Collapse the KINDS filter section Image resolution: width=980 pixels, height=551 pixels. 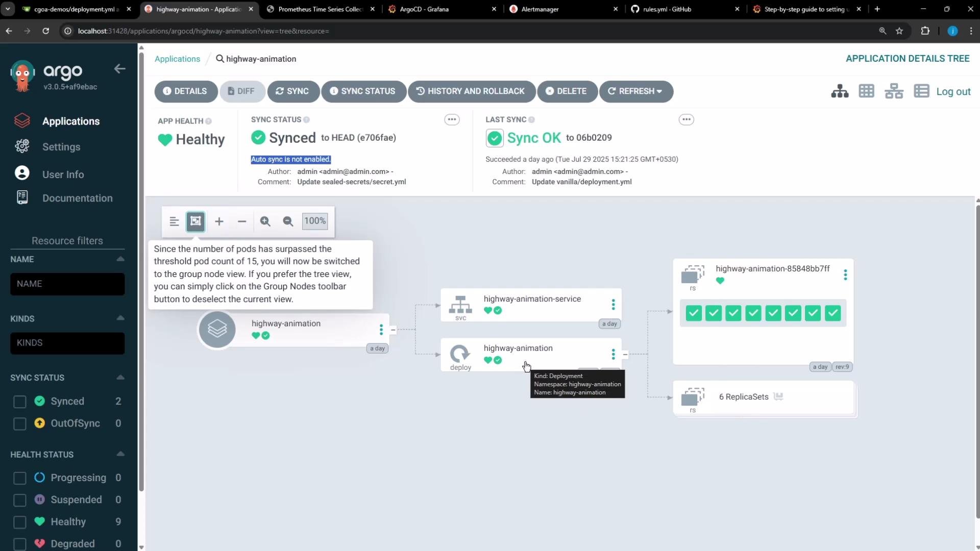click(120, 318)
